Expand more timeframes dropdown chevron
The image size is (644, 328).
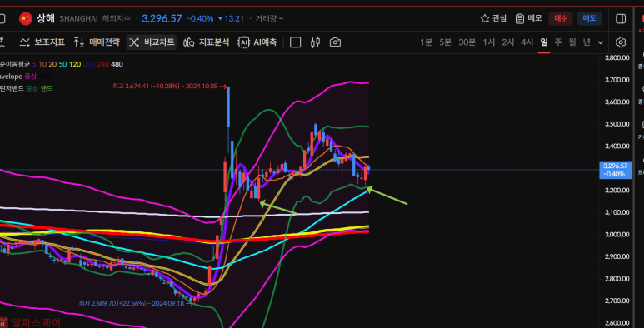tap(601, 42)
